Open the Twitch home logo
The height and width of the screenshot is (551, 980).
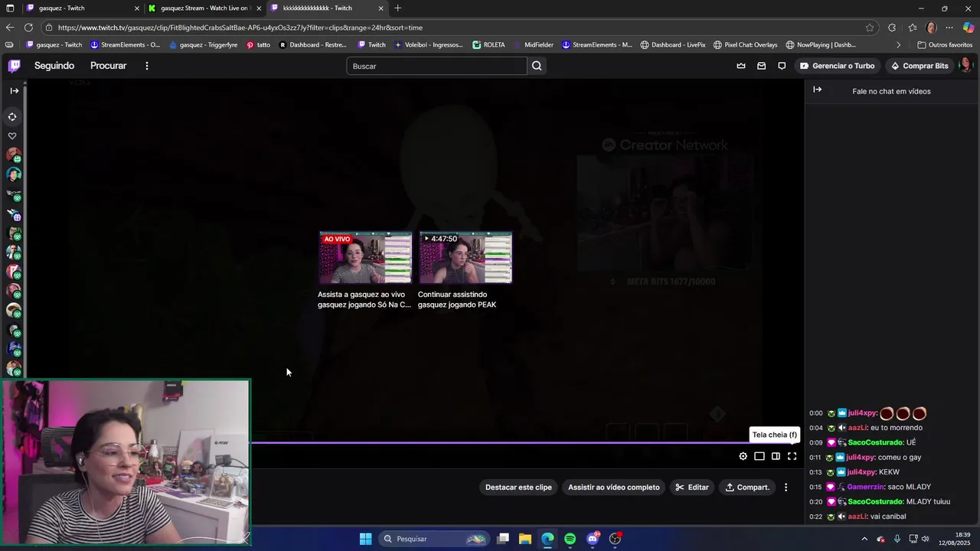pyautogui.click(x=15, y=66)
